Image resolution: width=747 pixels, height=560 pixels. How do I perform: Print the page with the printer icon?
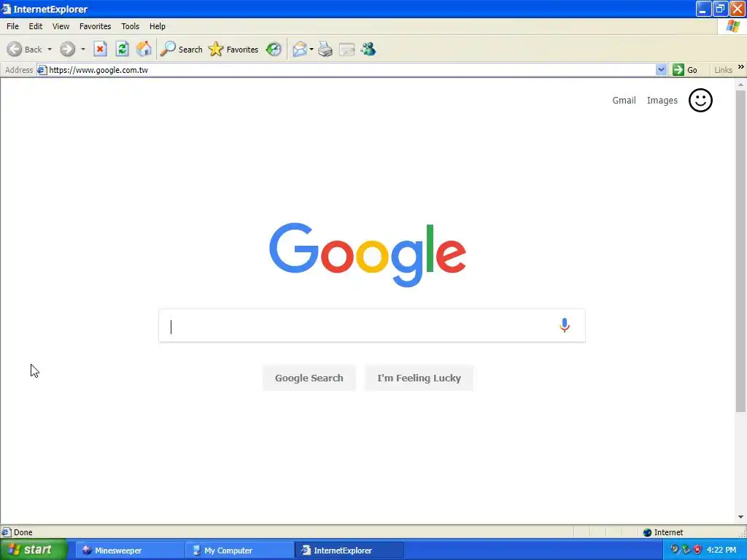(x=325, y=49)
